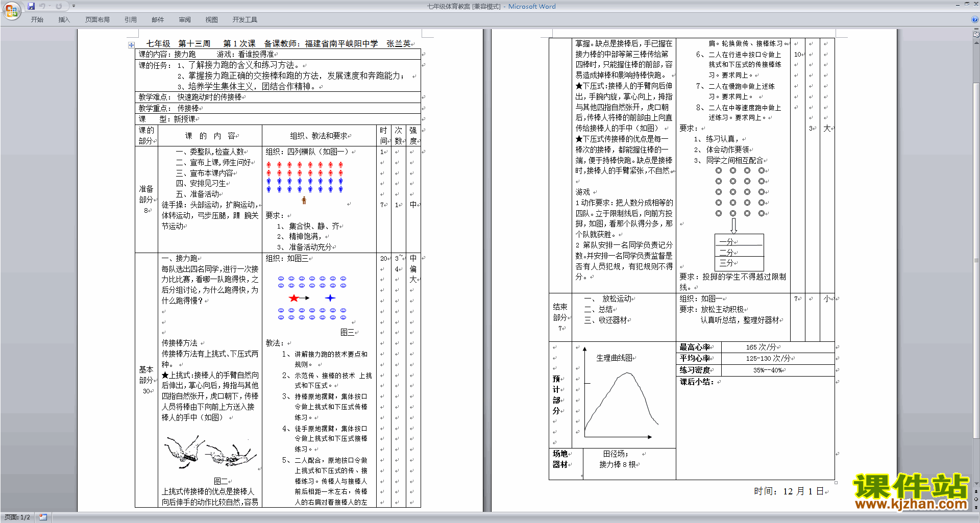980x523 pixels.
Task: Expand Customize Quick Access Toolbar dropdown
Action: (x=73, y=6)
